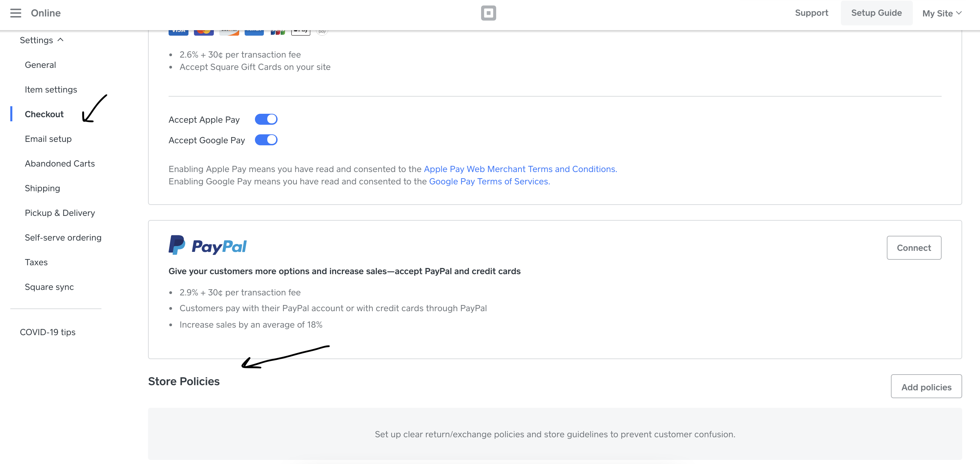Click the Visa card icon
The height and width of the screenshot is (464, 980).
pyautogui.click(x=179, y=32)
